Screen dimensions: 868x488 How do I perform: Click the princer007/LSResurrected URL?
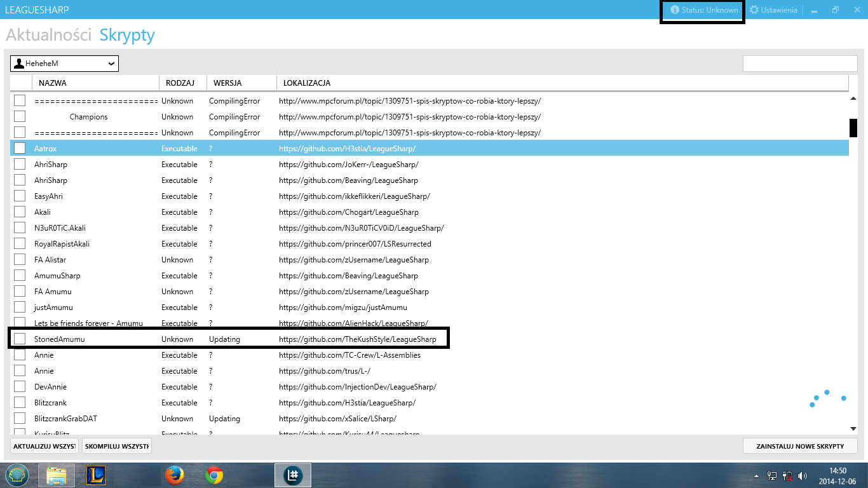coord(355,244)
